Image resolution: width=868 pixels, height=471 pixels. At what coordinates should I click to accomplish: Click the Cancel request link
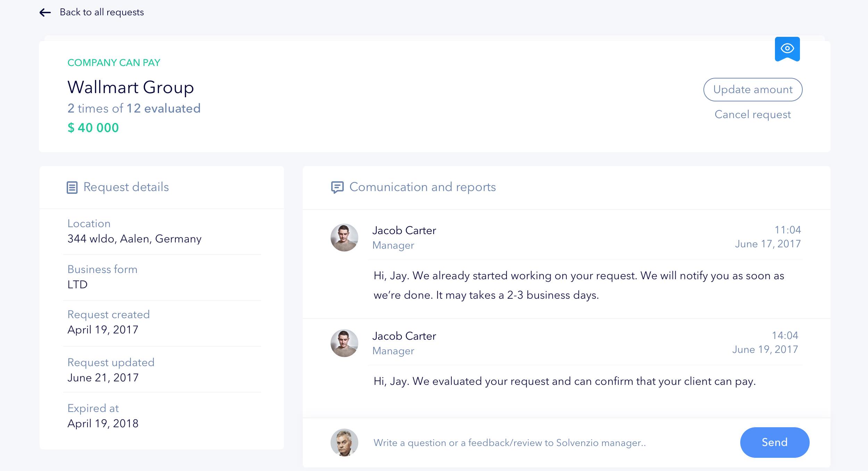[752, 115]
